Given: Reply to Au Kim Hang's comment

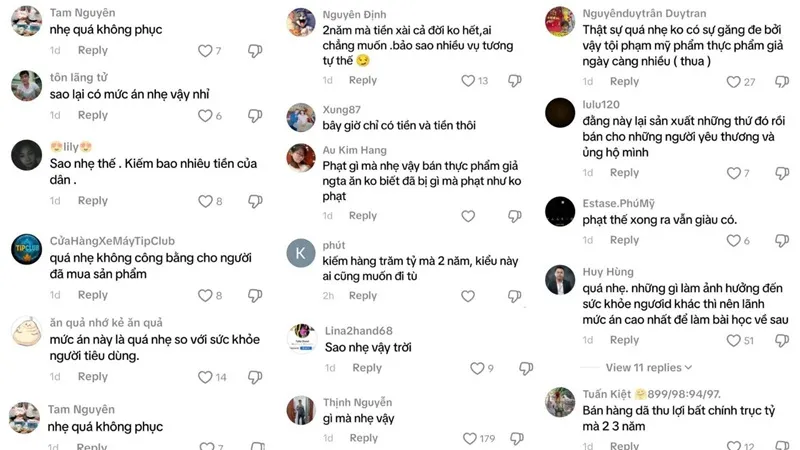Looking at the screenshot, I should [x=362, y=215].
